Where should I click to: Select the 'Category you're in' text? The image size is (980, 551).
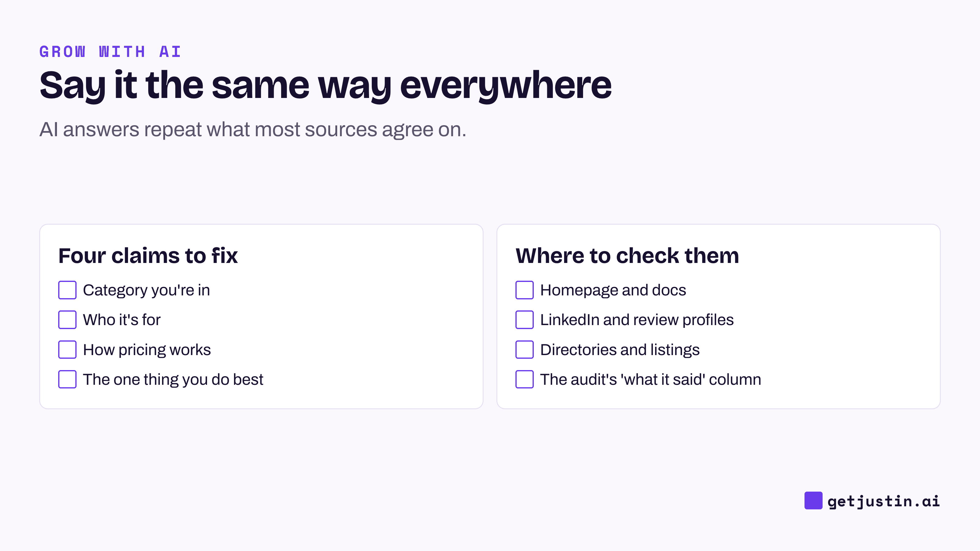146,290
